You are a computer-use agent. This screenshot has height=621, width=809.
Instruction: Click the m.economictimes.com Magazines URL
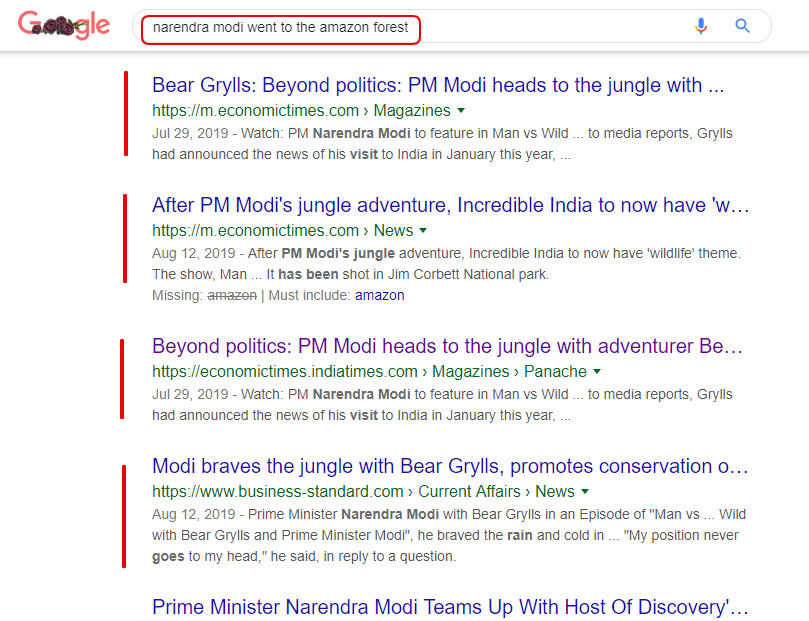click(301, 110)
